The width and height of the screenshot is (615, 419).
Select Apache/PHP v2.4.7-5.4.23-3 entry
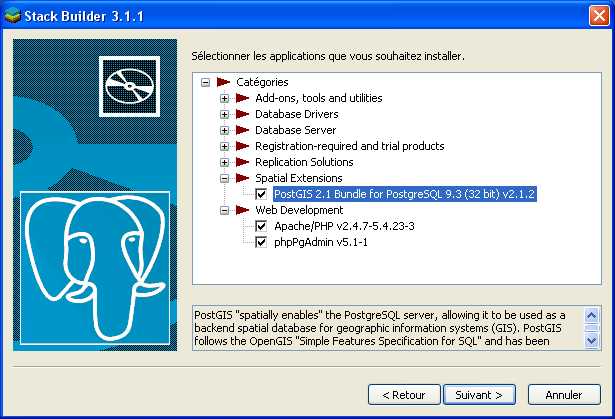(344, 226)
